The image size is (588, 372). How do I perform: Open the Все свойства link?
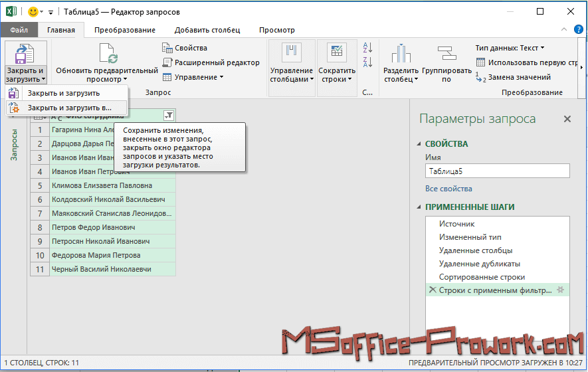point(448,189)
